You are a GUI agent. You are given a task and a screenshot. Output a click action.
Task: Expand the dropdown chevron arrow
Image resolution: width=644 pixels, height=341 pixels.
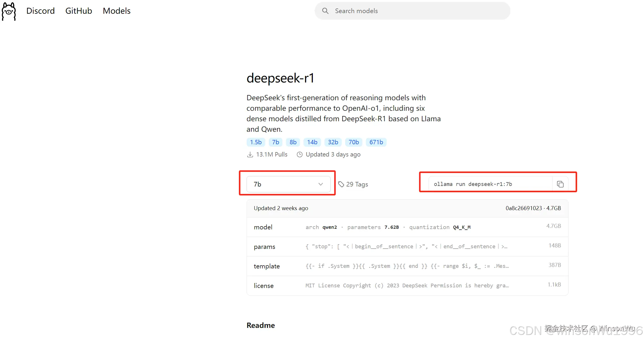320,184
